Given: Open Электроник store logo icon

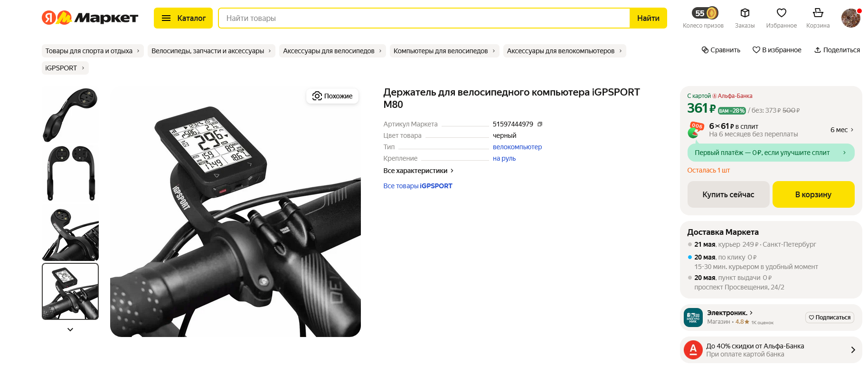Looking at the screenshot, I should (x=693, y=318).
